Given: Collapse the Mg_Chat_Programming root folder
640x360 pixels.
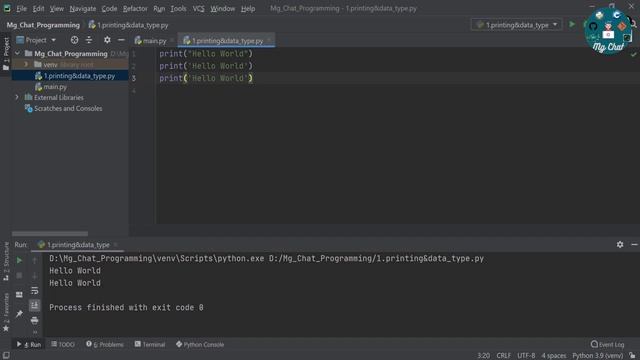Looking at the screenshot, I should (18, 53).
